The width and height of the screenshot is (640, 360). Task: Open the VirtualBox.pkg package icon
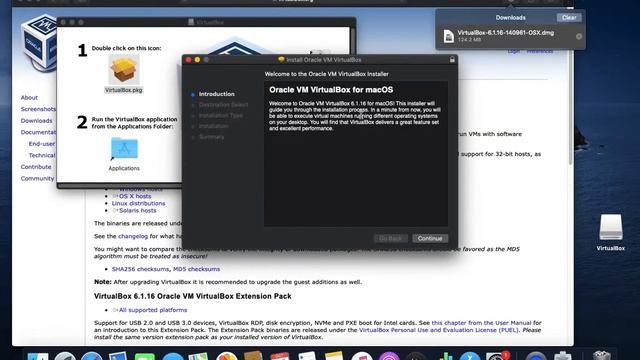click(x=124, y=70)
